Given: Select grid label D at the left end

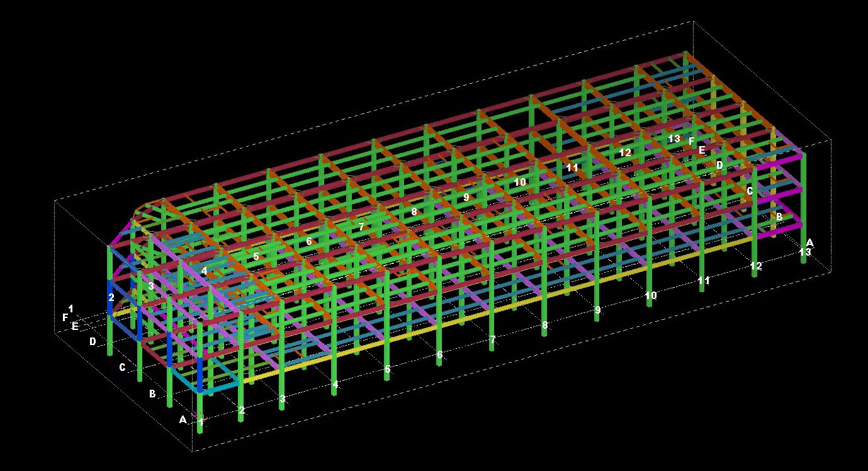Looking at the screenshot, I should click(93, 341).
